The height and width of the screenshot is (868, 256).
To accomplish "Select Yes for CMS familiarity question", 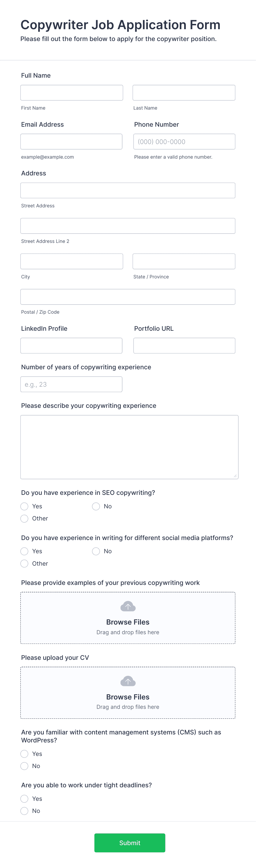I will click(x=24, y=754).
